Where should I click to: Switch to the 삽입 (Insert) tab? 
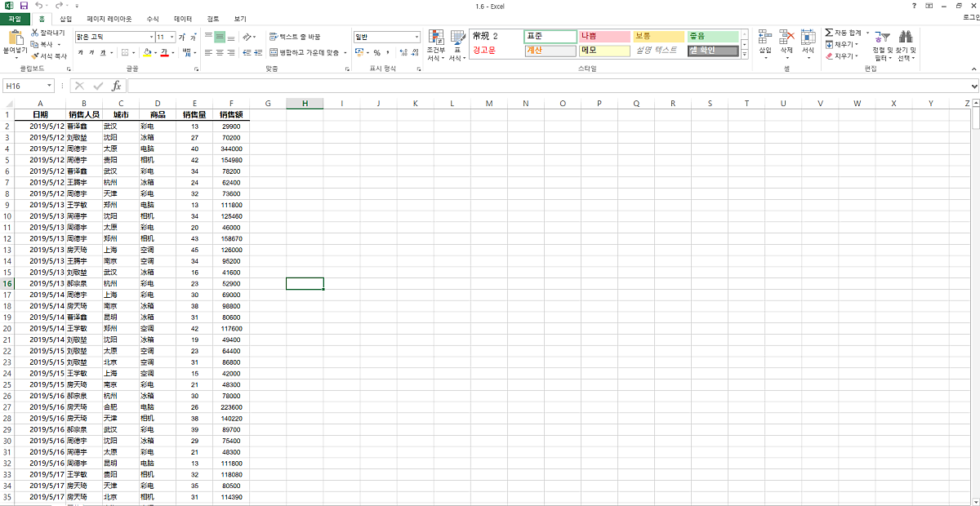click(x=65, y=18)
